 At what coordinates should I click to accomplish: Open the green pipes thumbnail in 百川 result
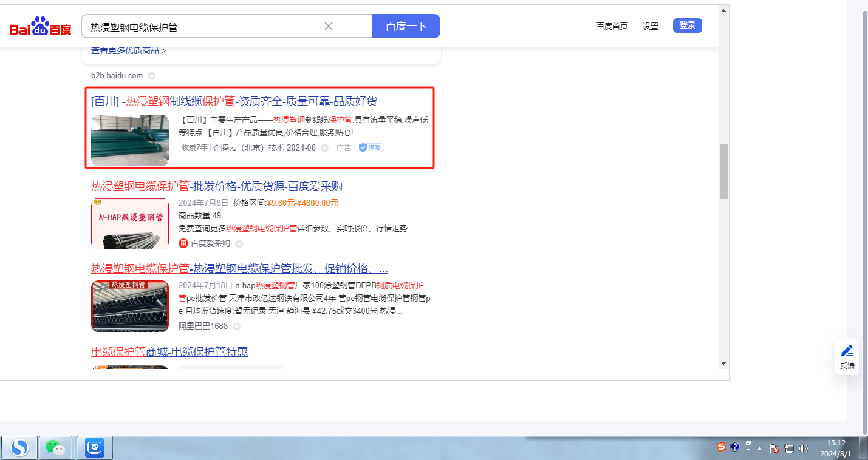coord(130,140)
